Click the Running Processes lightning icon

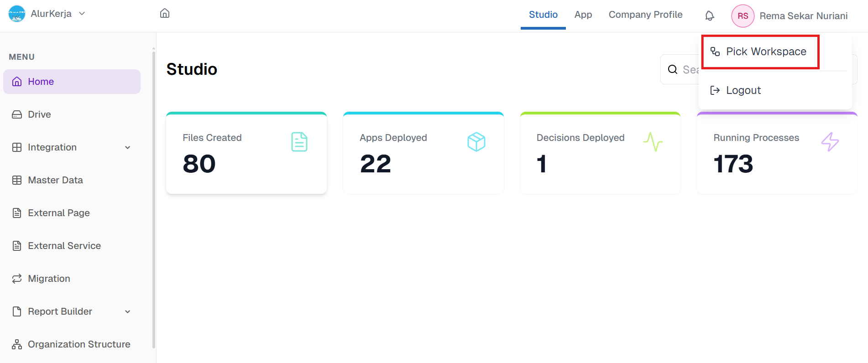(830, 142)
